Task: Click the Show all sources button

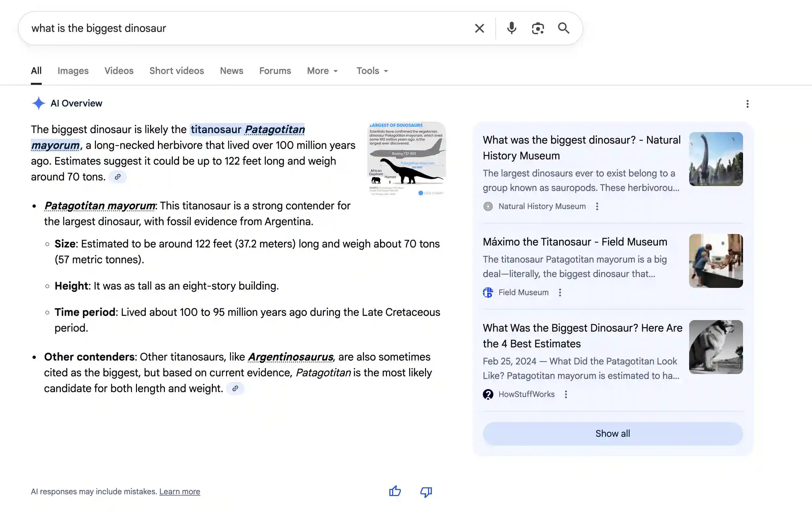Action: 613,434
